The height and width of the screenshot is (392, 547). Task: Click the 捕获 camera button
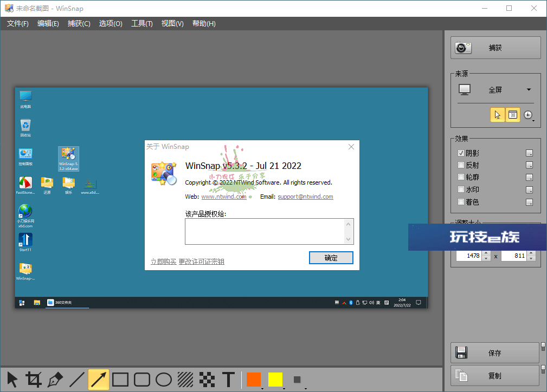pyautogui.click(x=495, y=48)
